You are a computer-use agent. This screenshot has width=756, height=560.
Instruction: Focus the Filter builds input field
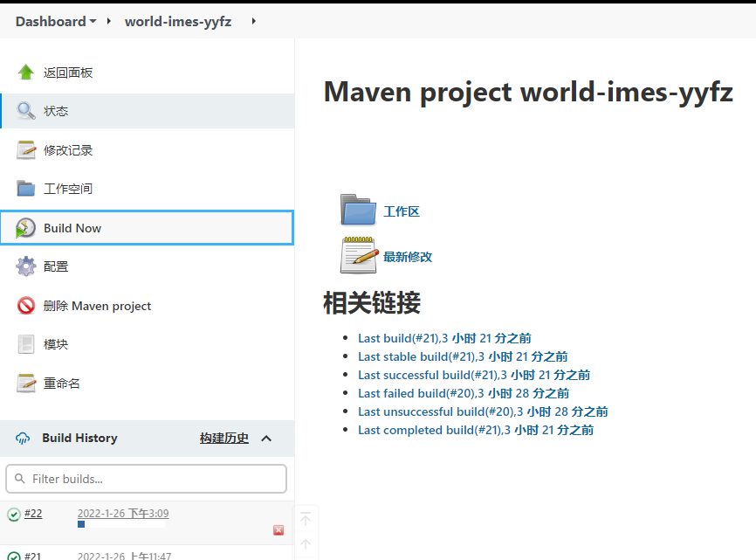[x=146, y=479]
